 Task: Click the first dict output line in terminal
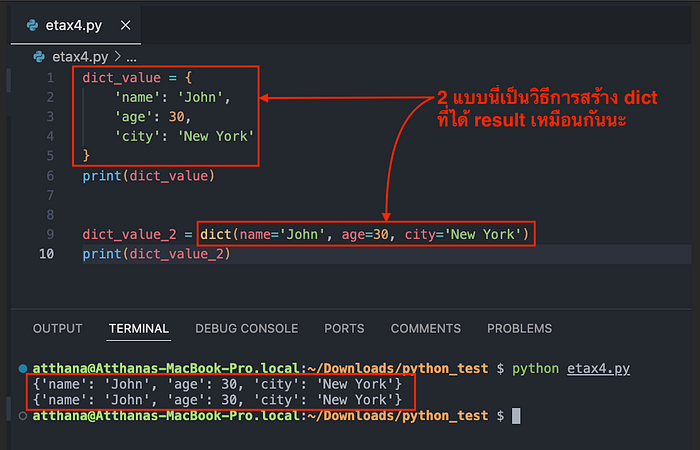point(217,384)
